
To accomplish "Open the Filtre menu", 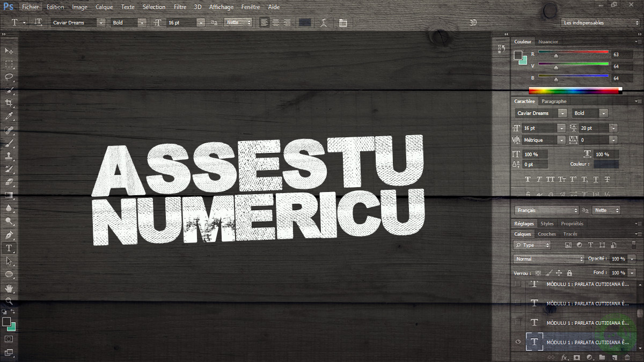I will 180,7.
